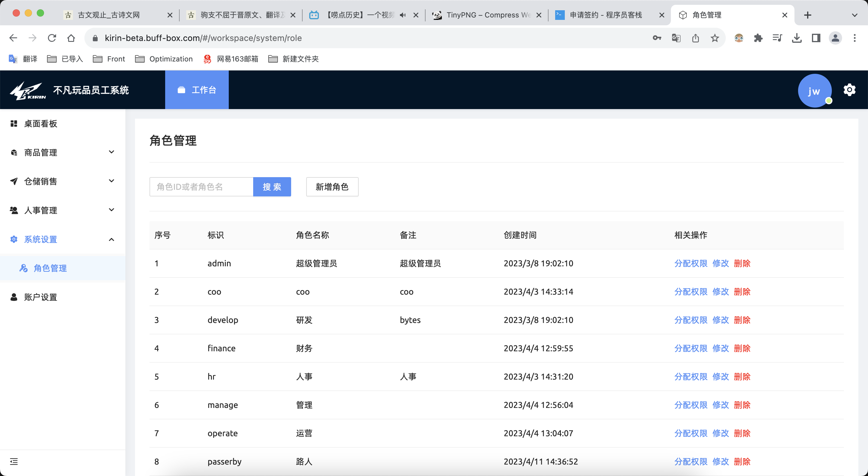The width and height of the screenshot is (868, 476).
Task: Open a new browser tab with plus
Action: tap(808, 15)
